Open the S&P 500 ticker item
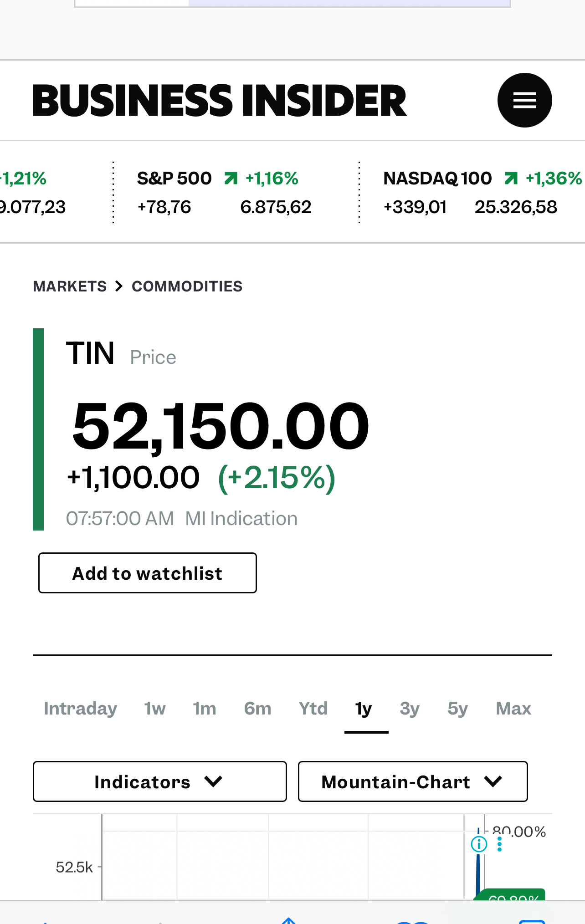The width and height of the screenshot is (585, 924). pos(174,179)
